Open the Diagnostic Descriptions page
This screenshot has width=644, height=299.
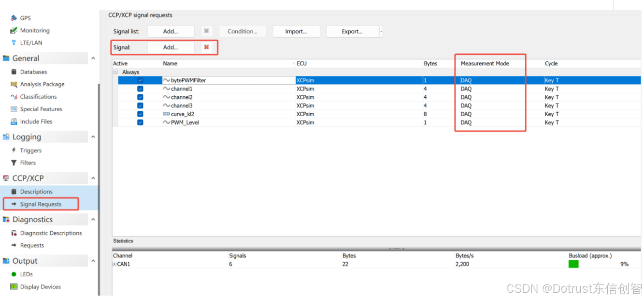pyautogui.click(x=51, y=233)
